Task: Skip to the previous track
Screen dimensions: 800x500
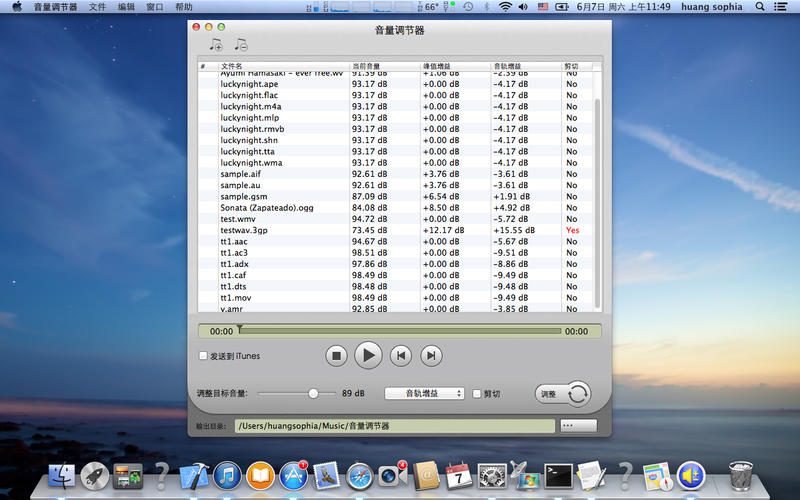Action: coord(400,354)
